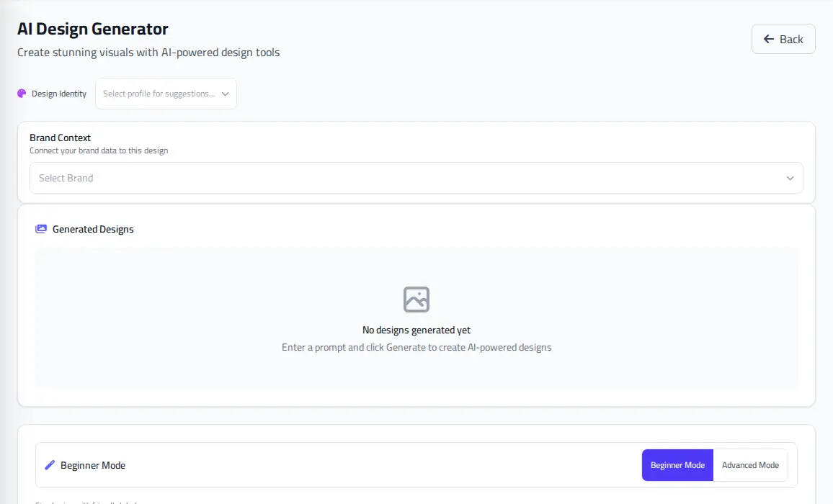Open the Design Identity profile dropdown

click(x=166, y=94)
